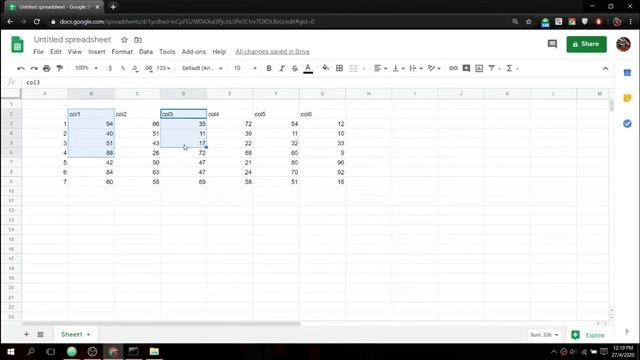Toggle Strikethrough formatting
This screenshot has width=640, height=360.
295,69
